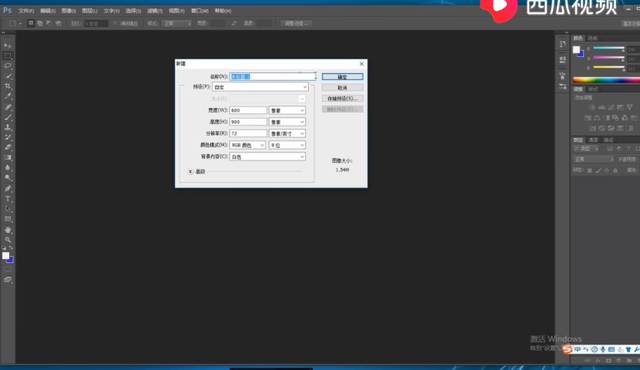
Task: Toggle lock all padlock in Layers panel
Action: [x=616, y=171]
